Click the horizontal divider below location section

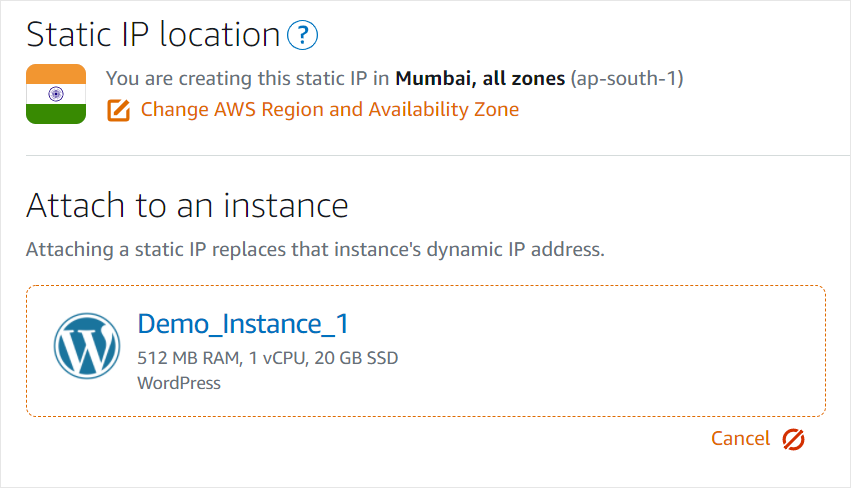425,155
